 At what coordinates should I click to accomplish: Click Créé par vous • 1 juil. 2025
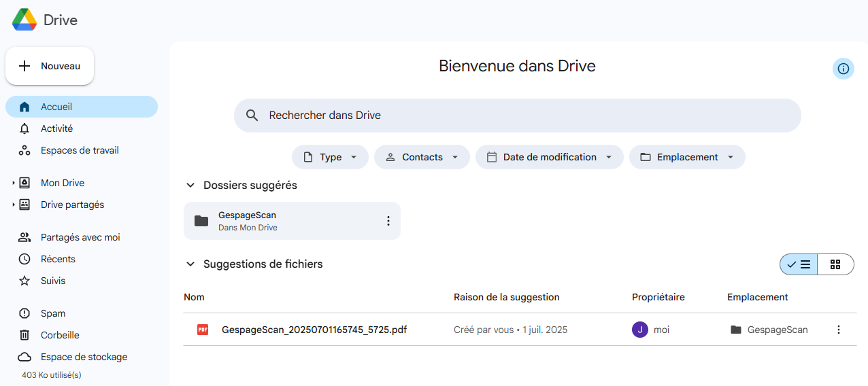pos(511,330)
